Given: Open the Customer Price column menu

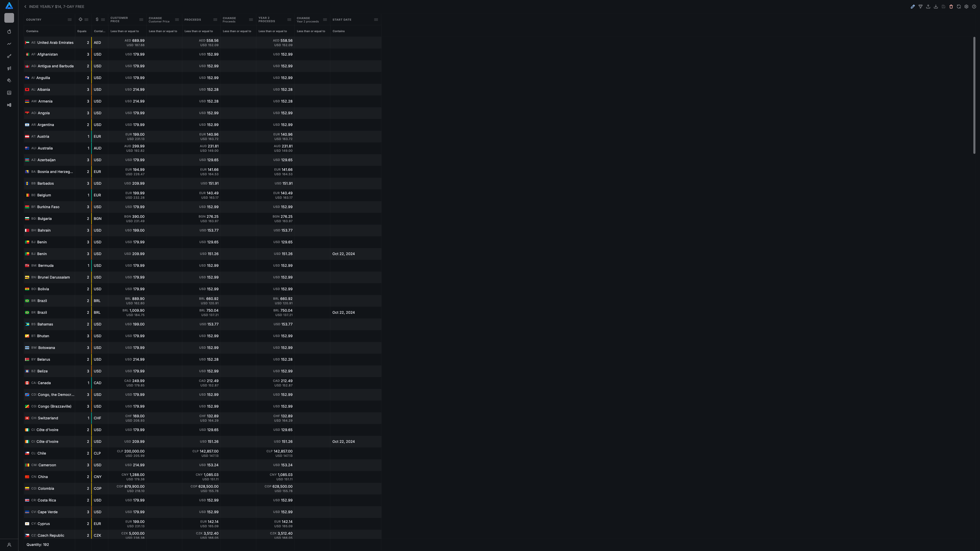Looking at the screenshot, I should (141, 20).
